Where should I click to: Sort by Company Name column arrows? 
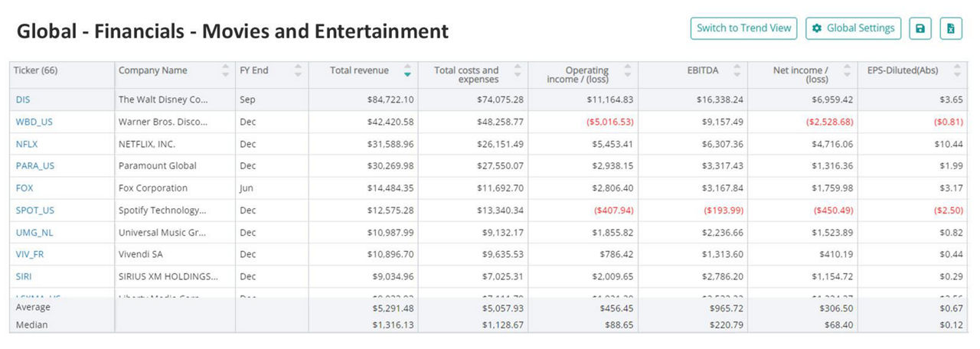click(225, 70)
